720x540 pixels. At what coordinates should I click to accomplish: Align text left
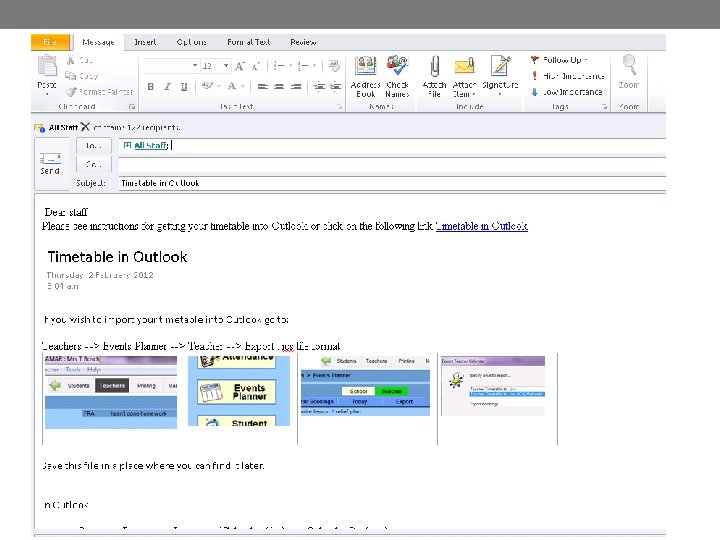point(262,86)
